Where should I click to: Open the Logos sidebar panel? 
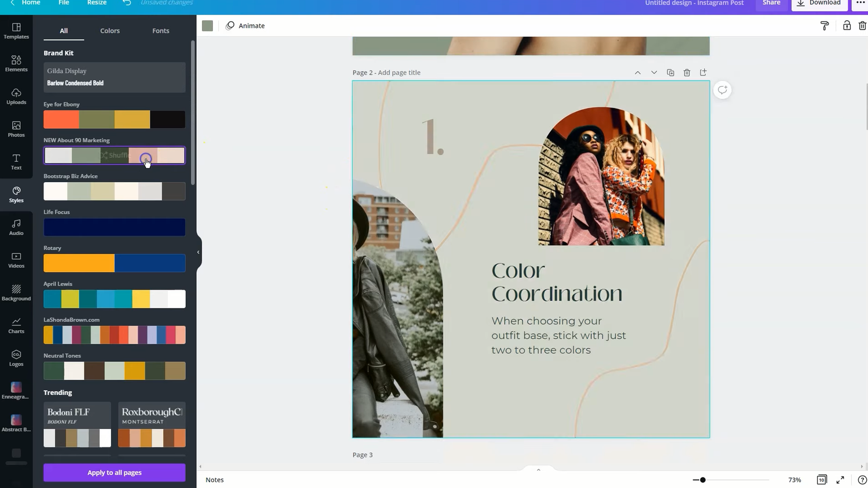point(16,358)
